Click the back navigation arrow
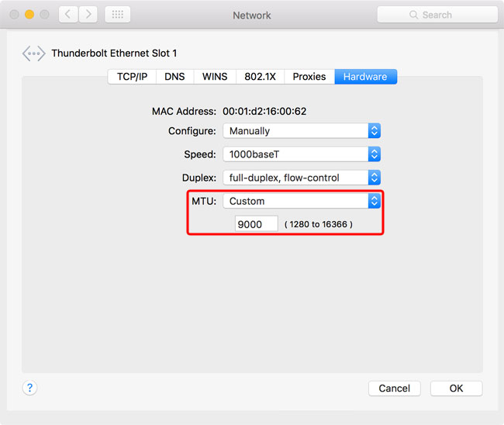Screen dimensions: 504x425 tap(67, 15)
